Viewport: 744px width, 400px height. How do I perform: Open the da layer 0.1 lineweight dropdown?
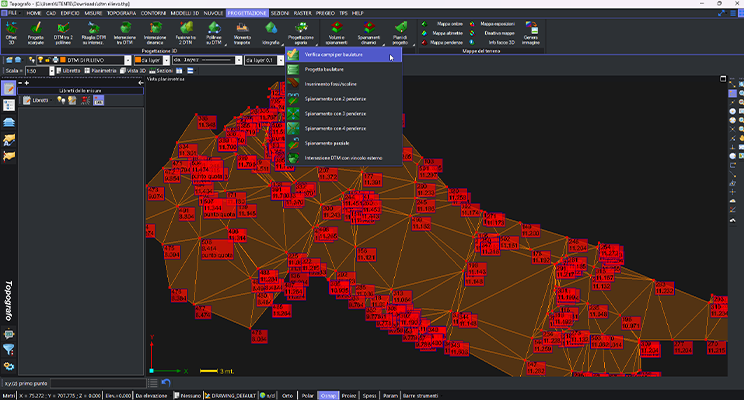click(280, 60)
